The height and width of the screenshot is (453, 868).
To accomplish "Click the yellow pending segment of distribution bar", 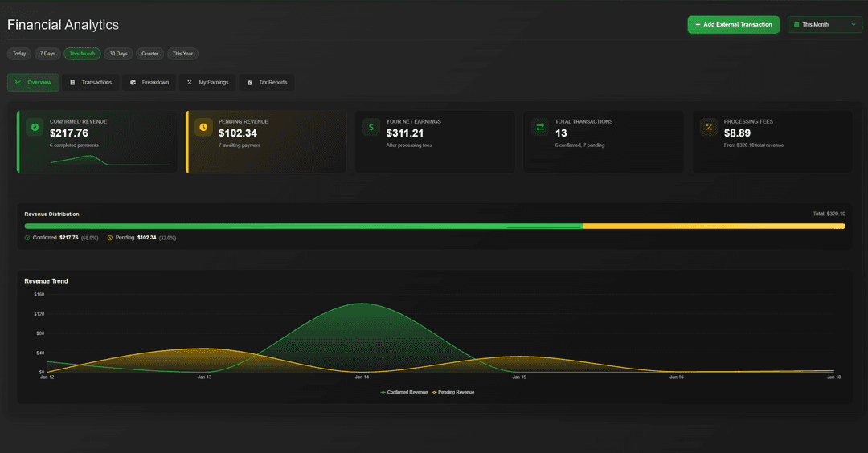I will [714, 226].
